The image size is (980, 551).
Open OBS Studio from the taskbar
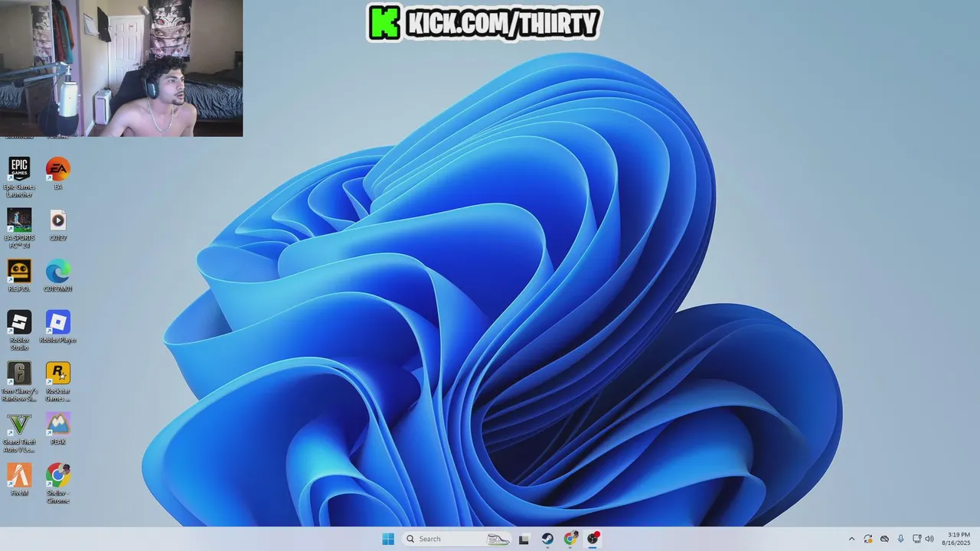pyautogui.click(x=593, y=539)
